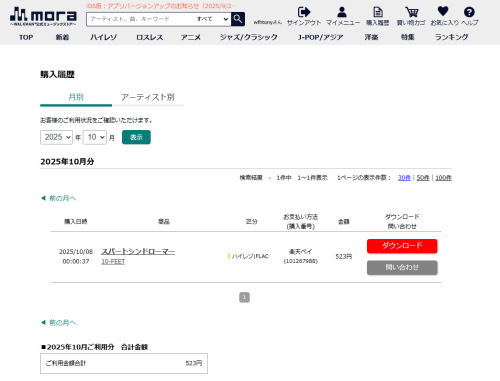The image size is (500, 381).
Task: Open the song title link スパートシンドローマー
Action: click(x=138, y=251)
